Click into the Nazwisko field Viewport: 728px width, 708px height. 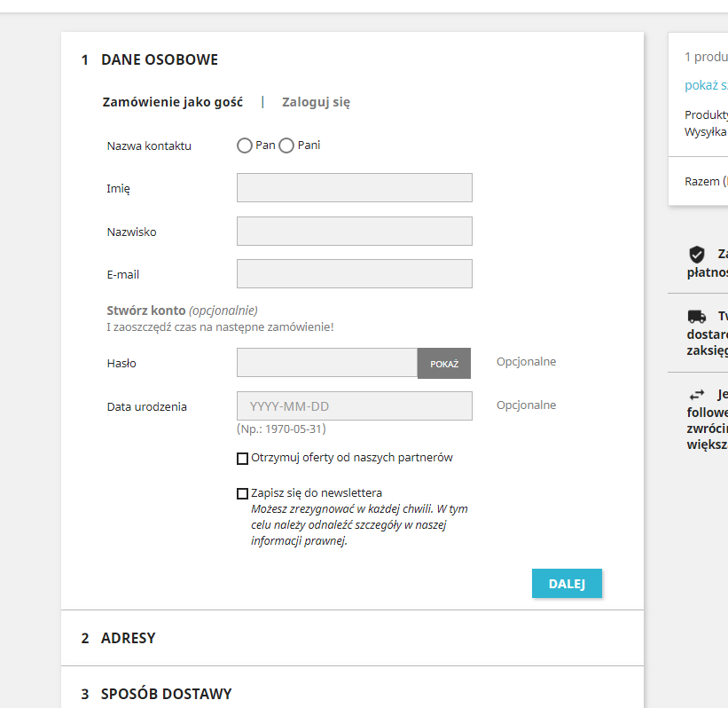tap(354, 232)
